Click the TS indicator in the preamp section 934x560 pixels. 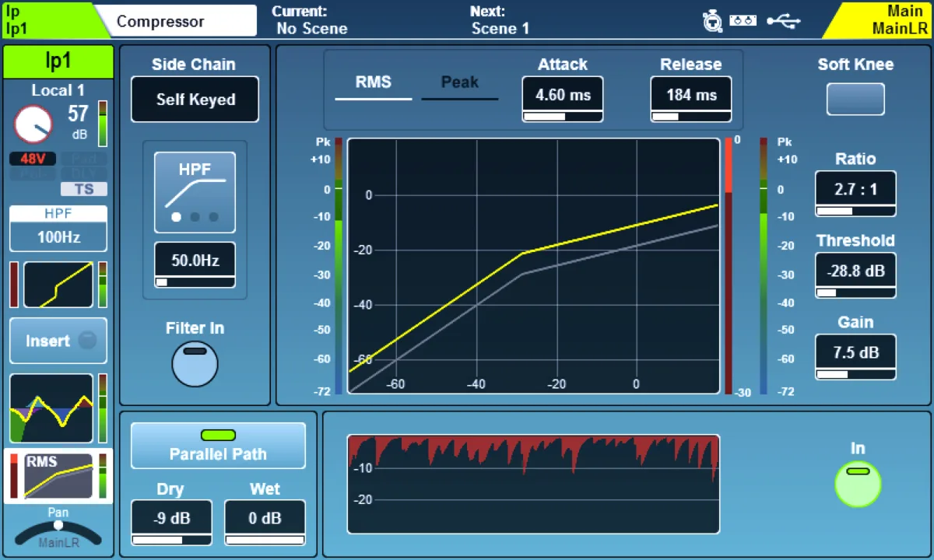[84, 189]
